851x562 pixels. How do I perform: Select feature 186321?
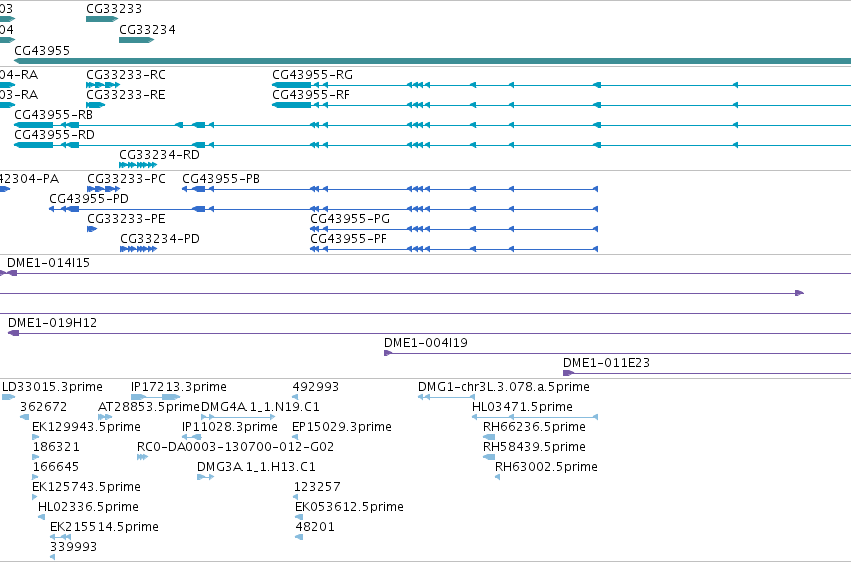click(56, 447)
